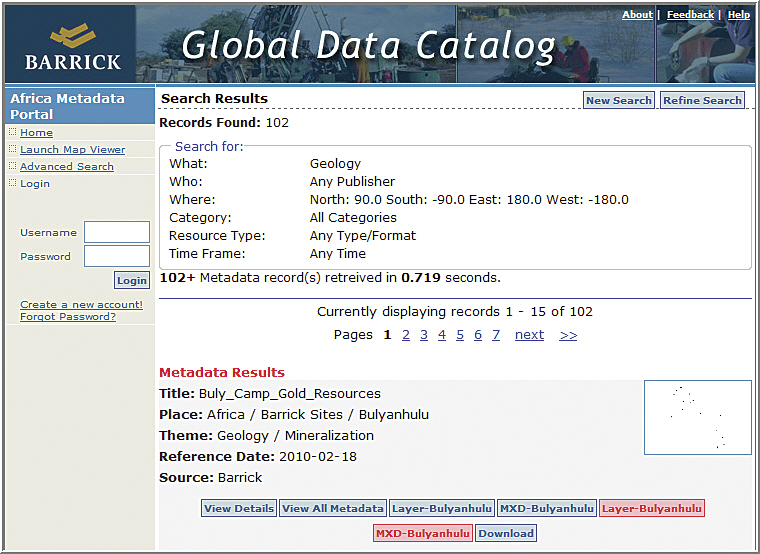Go to Home in the sidebar
The width and height of the screenshot is (760, 554).
[x=36, y=132]
